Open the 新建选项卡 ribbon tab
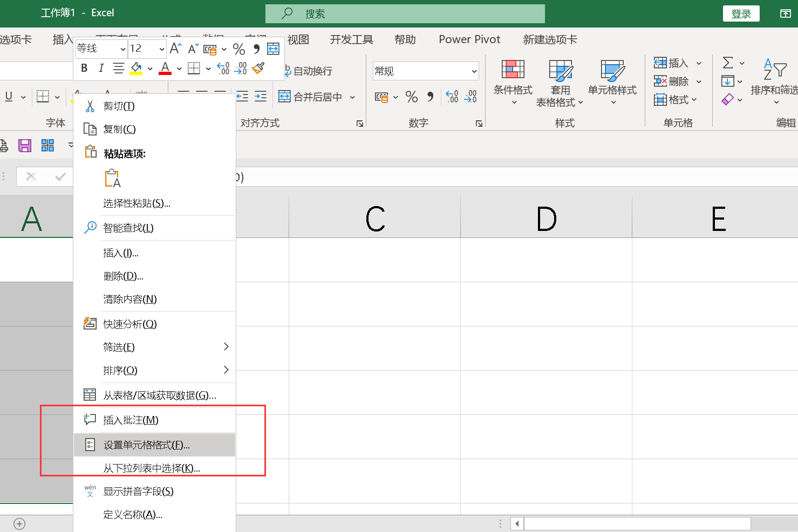Viewport: 798px width, 532px height. pos(550,39)
